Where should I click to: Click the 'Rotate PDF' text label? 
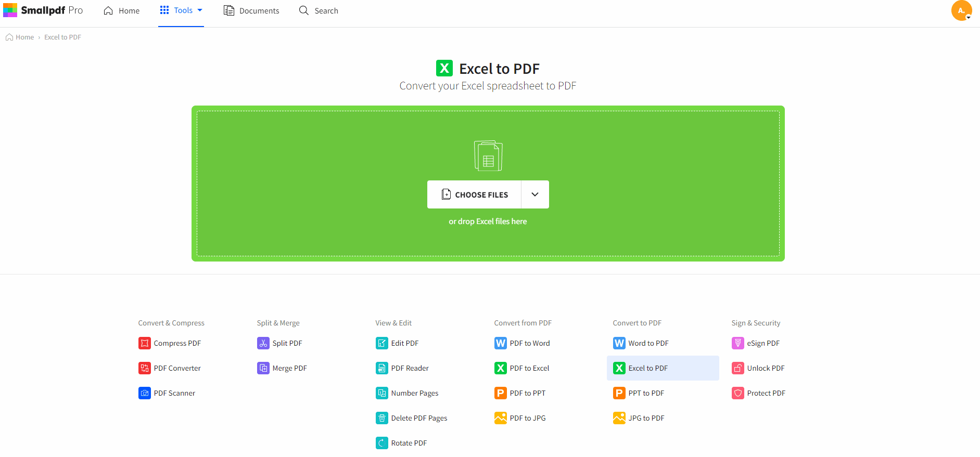tap(409, 443)
